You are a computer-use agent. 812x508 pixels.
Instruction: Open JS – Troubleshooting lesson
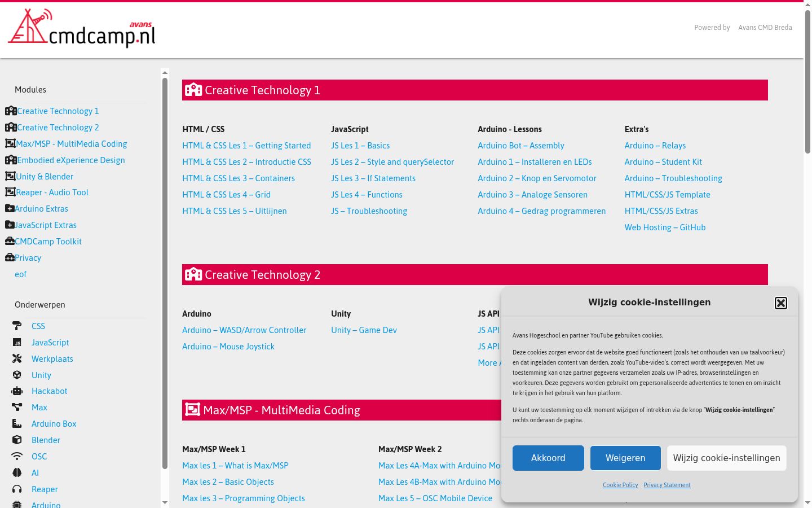(x=369, y=211)
